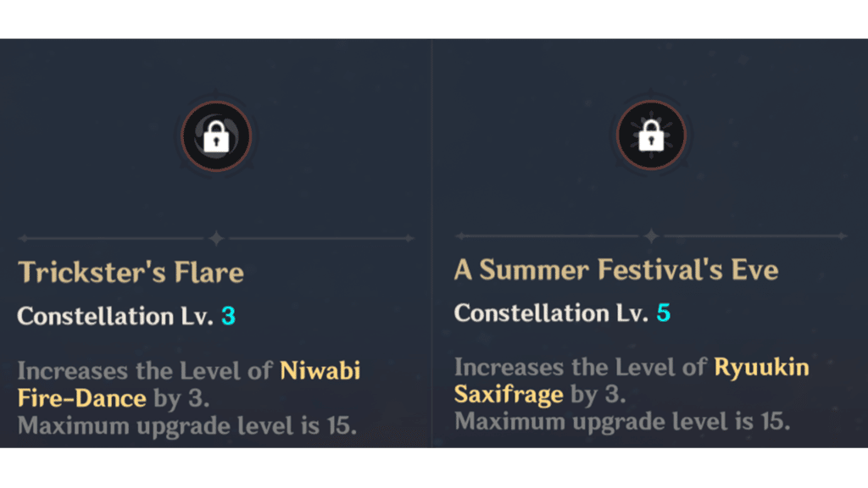Click the cyan constellation level number 5
Screen dimensions: 868x488
[x=663, y=313]
